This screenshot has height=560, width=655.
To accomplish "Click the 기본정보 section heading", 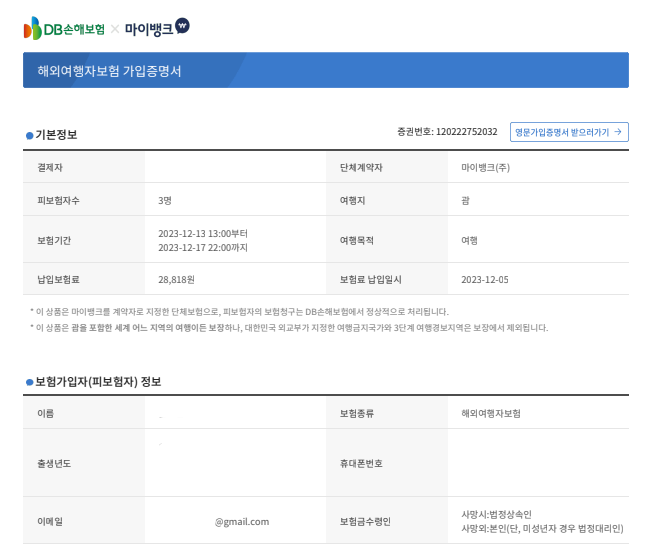I will [x=56, y=135].
